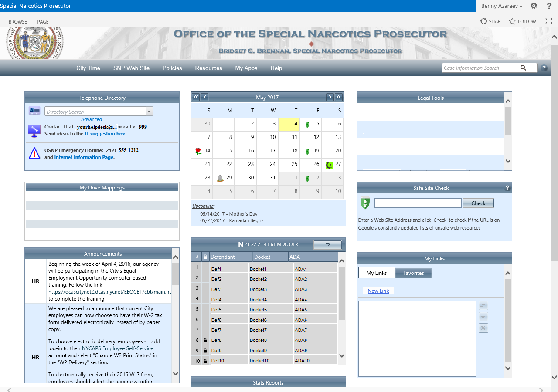The height and width of the screenshot is (392, 558).
Task: Open the Directory Search dropdown arrow
Action: coord(150,112)
